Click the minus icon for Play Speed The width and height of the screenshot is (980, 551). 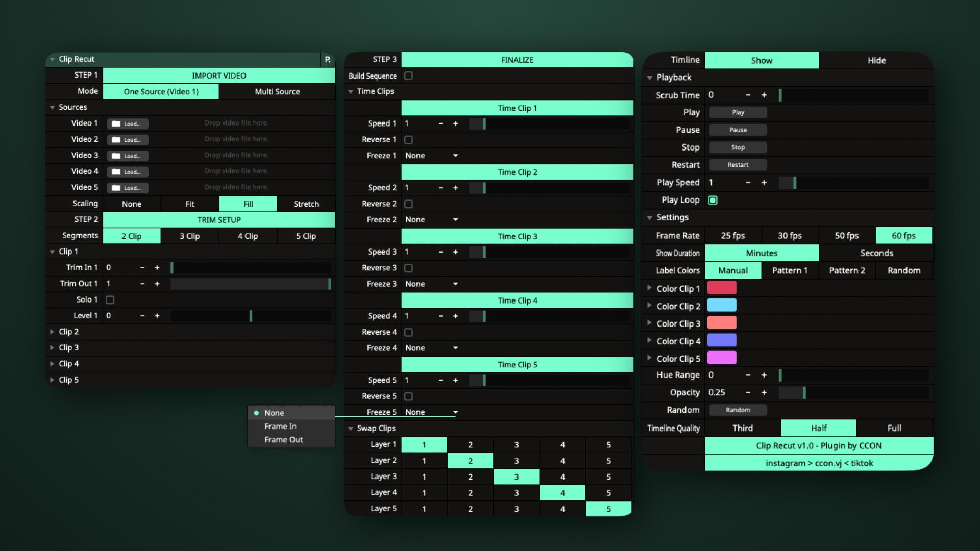click(748, 183)
